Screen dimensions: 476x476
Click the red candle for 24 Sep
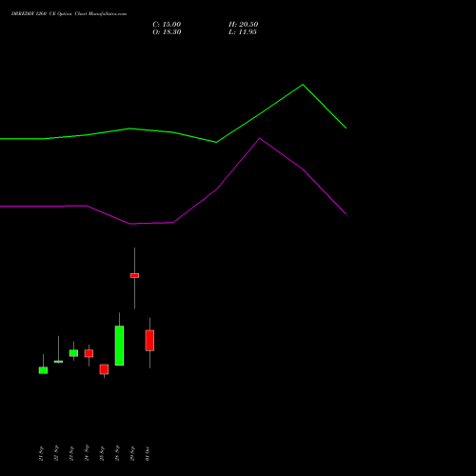89,353
